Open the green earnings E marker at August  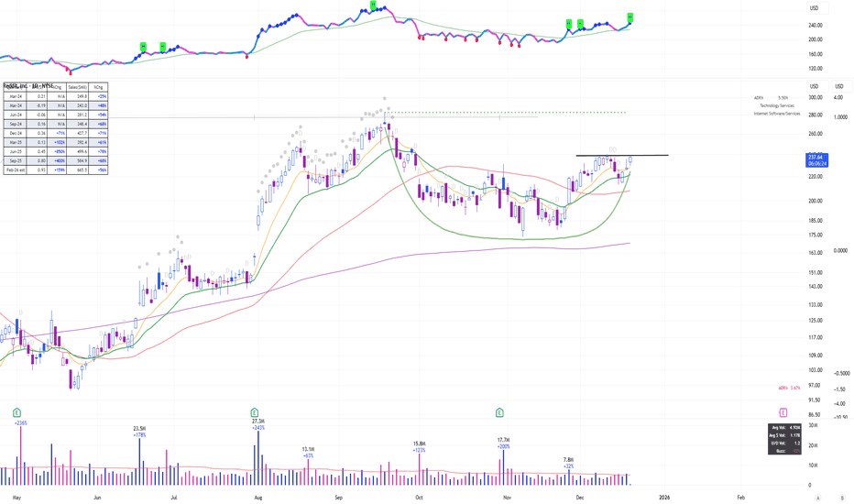pyautogui.click(x=255, y=412)
